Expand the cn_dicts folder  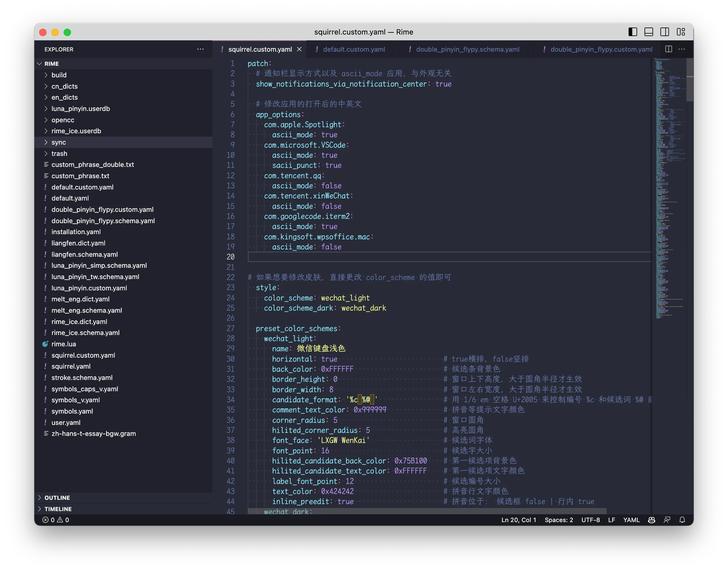(124, 86)
